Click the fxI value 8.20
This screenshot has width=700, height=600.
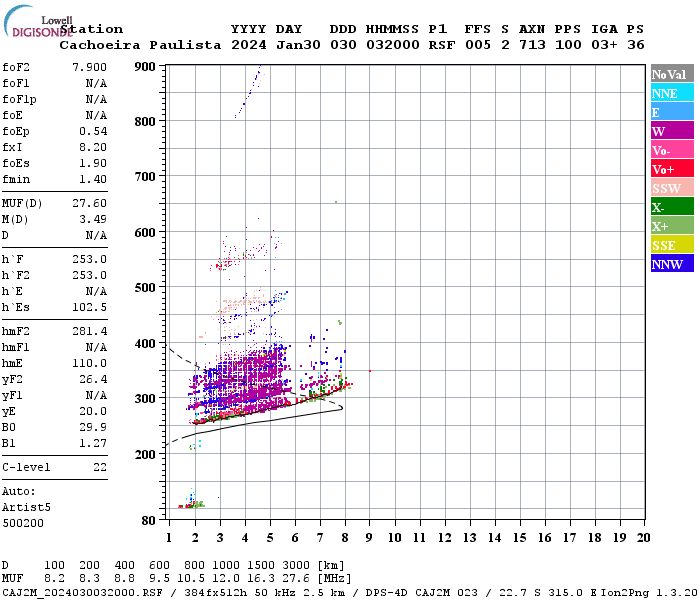(93, 147)
